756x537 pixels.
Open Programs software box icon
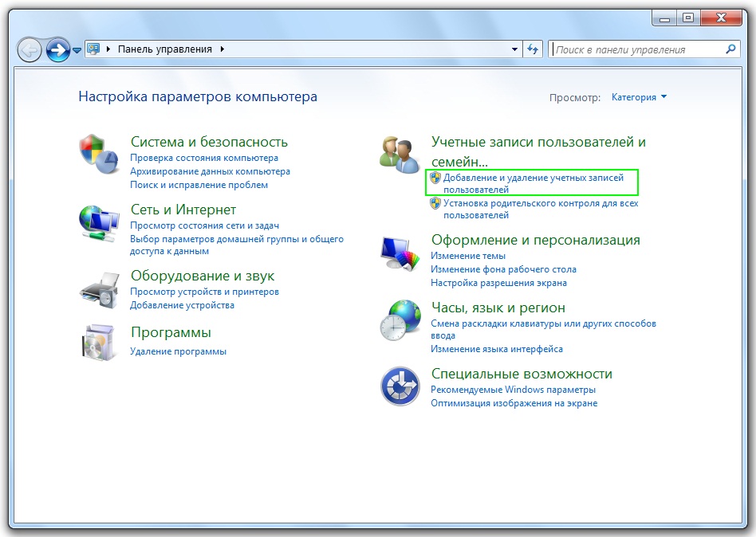[x=100, y=343]
